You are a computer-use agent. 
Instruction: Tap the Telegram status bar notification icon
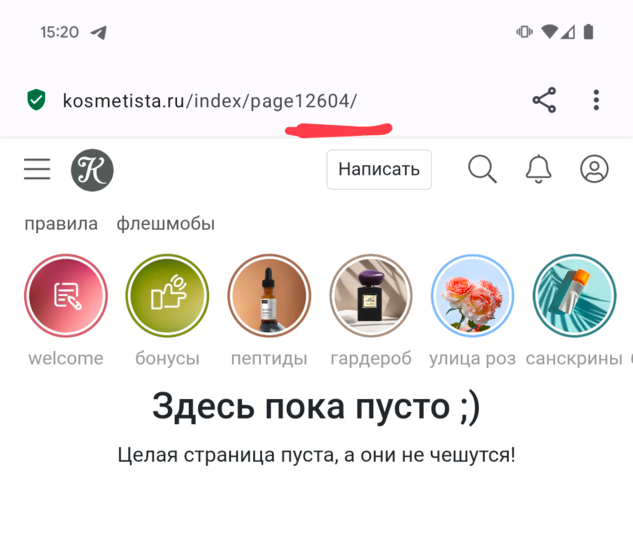(99, 32)
